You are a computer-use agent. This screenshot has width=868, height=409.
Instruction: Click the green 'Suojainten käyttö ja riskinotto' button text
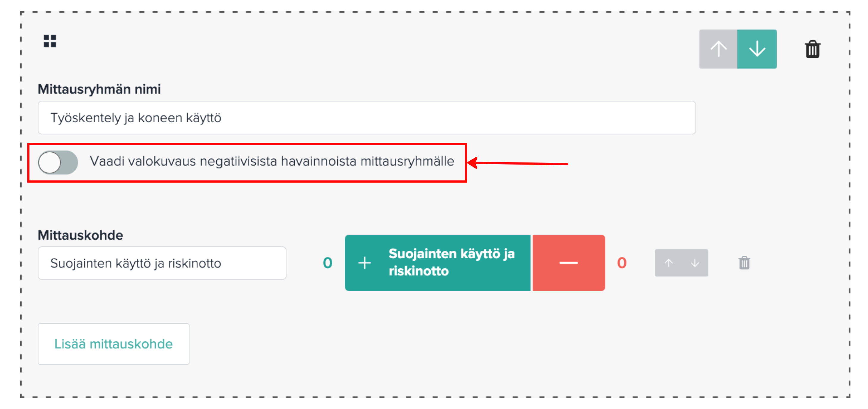pos(451,262)
